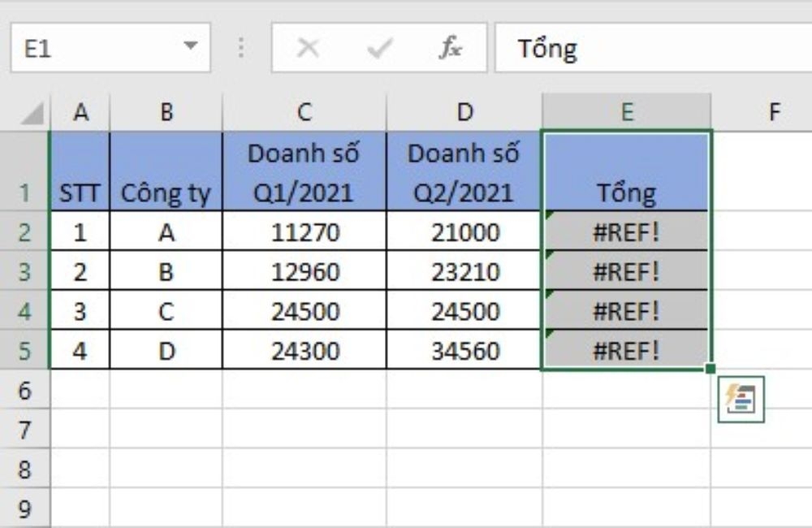Image resolution: width=812 pixels, height=528 pixels.
Task: Click the #REF! cell in row 3
Action: [x=627, y=270]
